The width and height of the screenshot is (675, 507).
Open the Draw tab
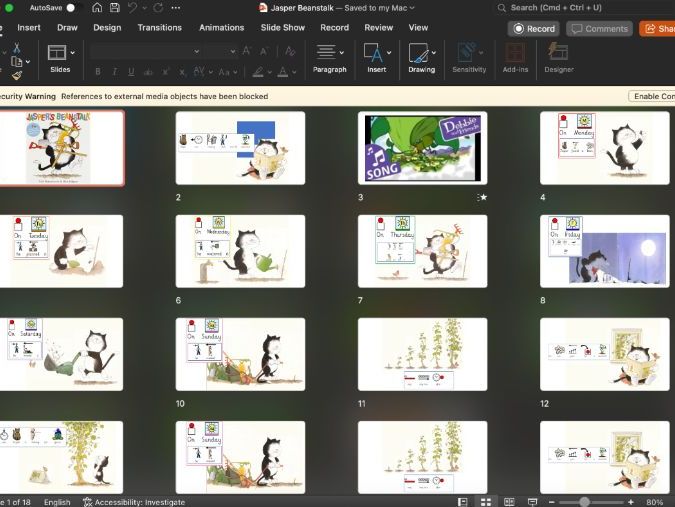point(67,28)
